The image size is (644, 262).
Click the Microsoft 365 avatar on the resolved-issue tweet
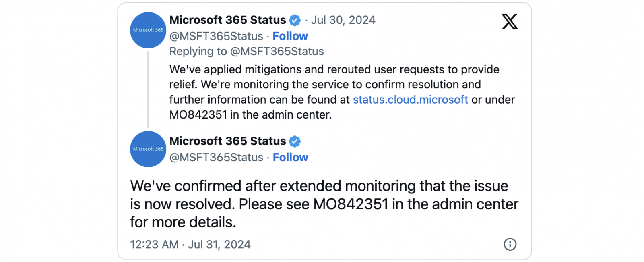click(148, 149)
